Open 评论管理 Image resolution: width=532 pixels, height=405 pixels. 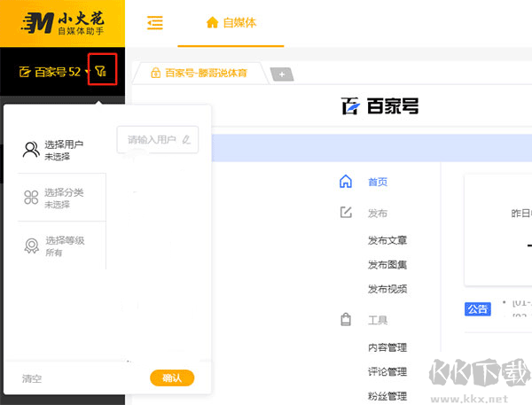pyautogui.click(x=387, y=372)
